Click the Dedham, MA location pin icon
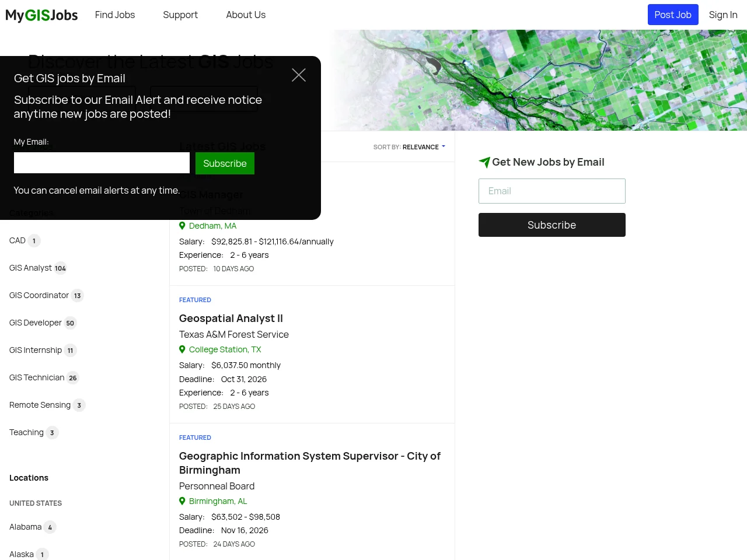 pos(182,226)
